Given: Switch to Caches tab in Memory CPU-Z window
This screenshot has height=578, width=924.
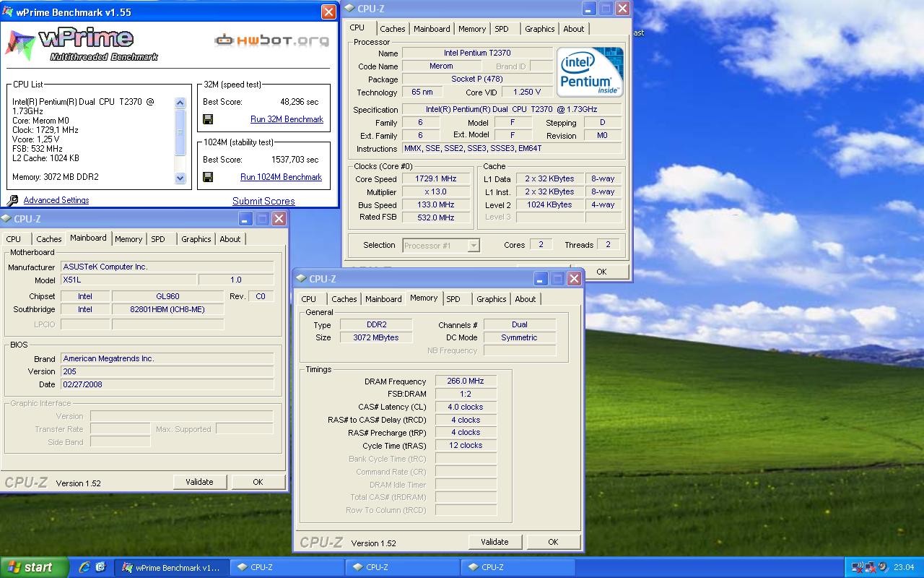Looking at the screenshot, I should click(x=344, y=299).
